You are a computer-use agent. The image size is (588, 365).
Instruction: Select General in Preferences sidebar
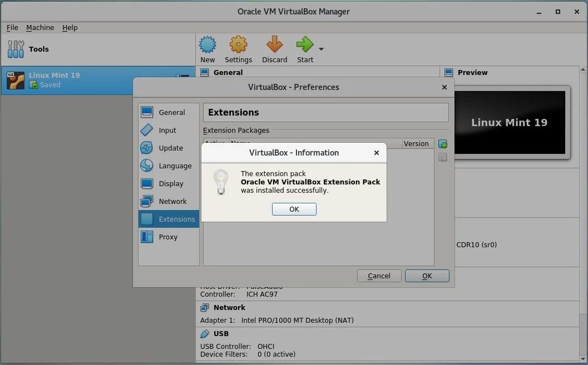tap(169, 112)
